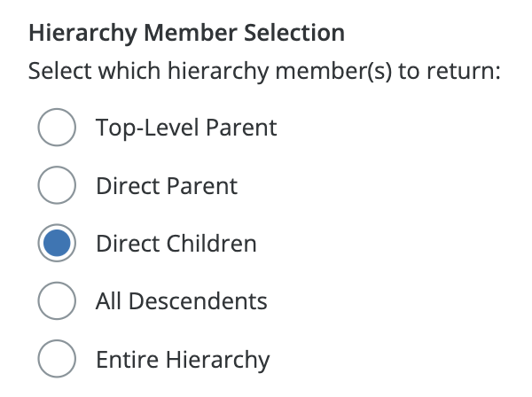Click the empty circle beside All Descendents
Screen dimensions: 532x397
click(56, 301)
